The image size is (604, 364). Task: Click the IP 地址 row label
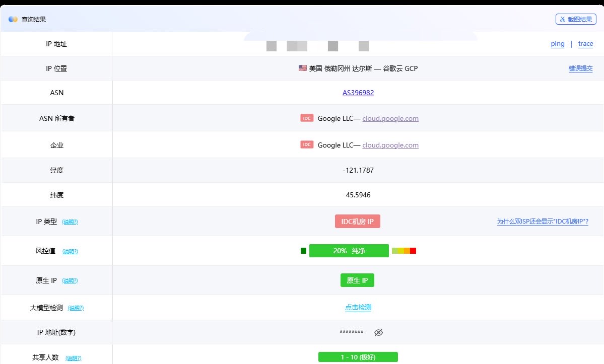tap(56, 44)
